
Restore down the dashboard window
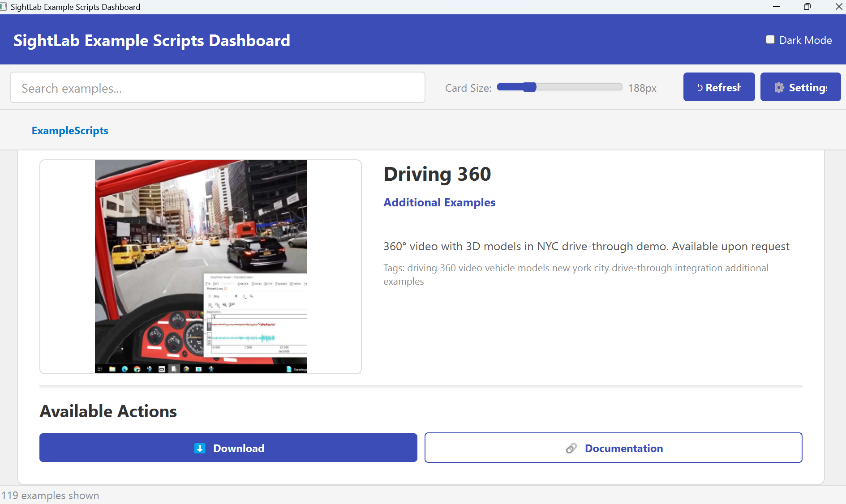[x=807, y=7]
